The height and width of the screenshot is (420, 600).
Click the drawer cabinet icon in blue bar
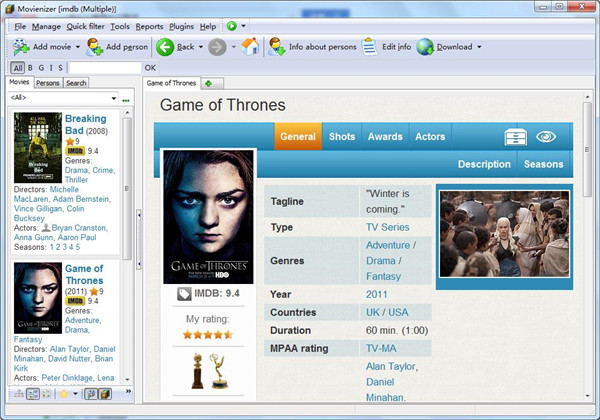tap(515, 137)
